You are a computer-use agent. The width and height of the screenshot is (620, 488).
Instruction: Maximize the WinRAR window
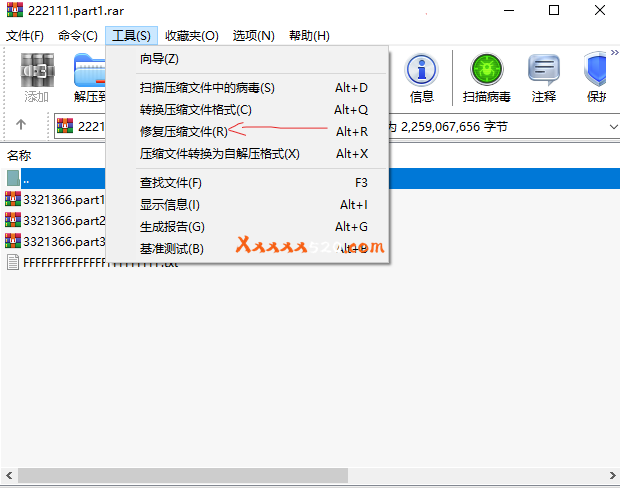click(x=554, y=10)
